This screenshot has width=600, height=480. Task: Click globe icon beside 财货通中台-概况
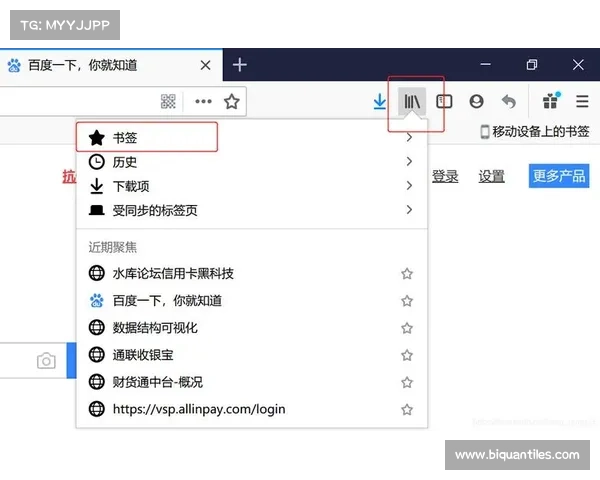coord(96,382)
